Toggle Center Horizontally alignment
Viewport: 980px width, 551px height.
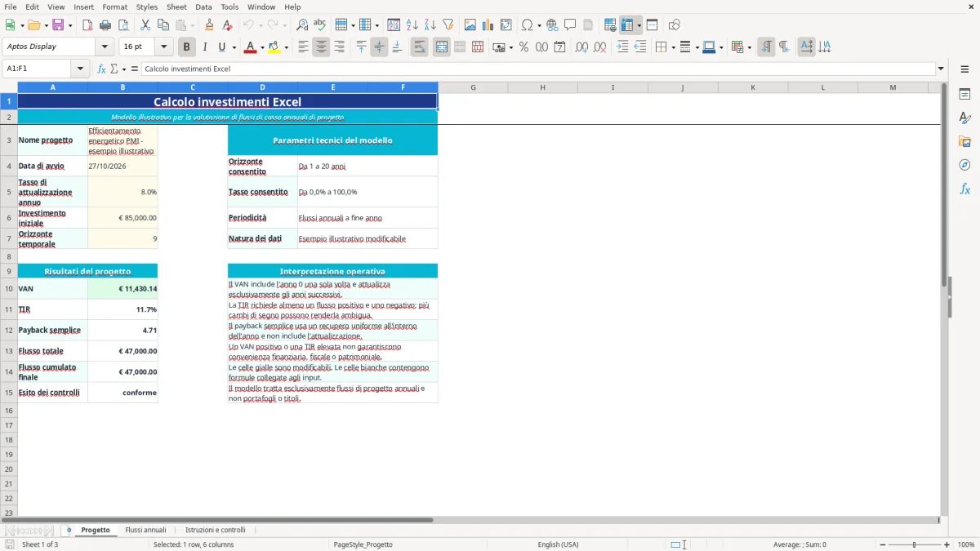click(321, 47)
